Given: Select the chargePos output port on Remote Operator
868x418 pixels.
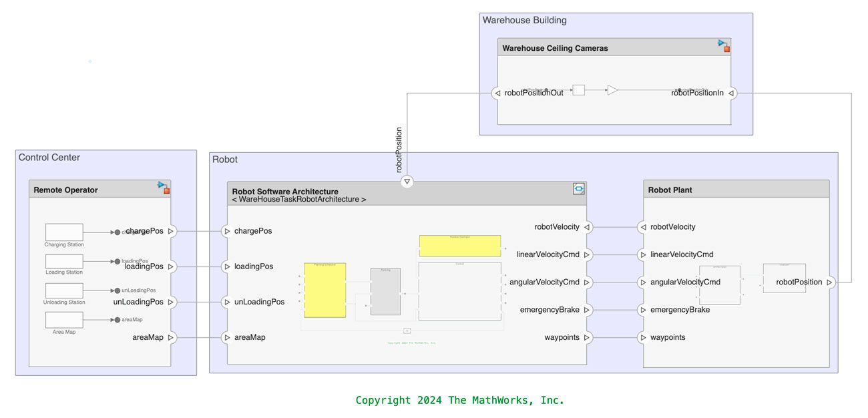Looking at the screenshot, I should pos(171,231).
